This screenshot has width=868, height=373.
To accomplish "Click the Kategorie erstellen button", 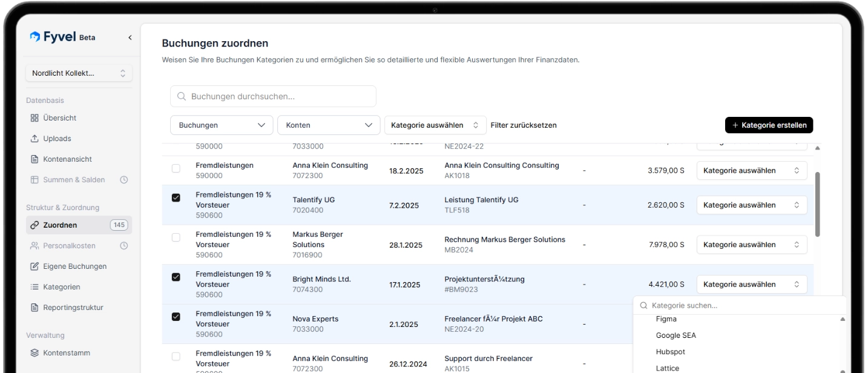I will pyautogui.click(x=769, y=125).
